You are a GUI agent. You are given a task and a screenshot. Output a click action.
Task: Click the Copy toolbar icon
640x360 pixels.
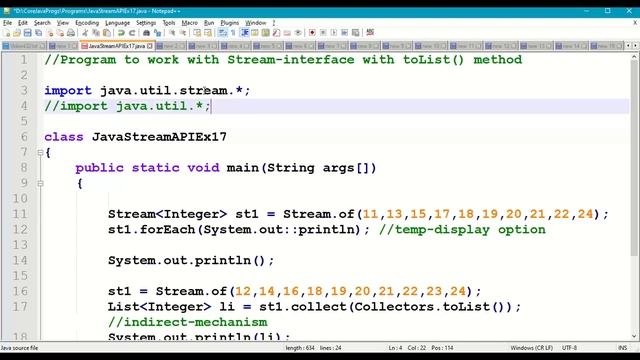click(x=96, y=33)
